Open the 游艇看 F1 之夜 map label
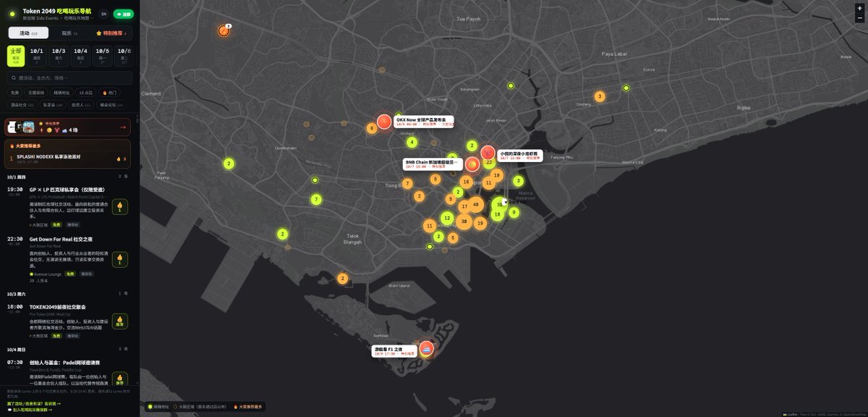This screenshot has height=417, width=868. pos(395,350)
